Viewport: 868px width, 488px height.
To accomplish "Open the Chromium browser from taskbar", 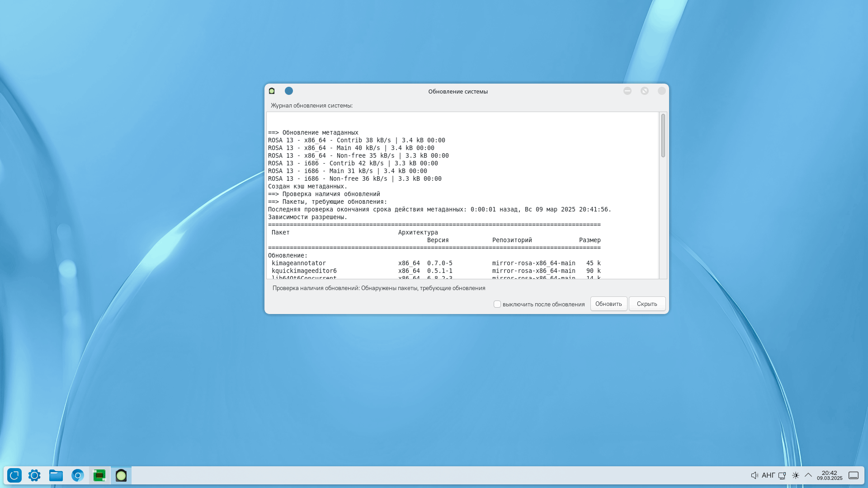I will tap(78, 475).
